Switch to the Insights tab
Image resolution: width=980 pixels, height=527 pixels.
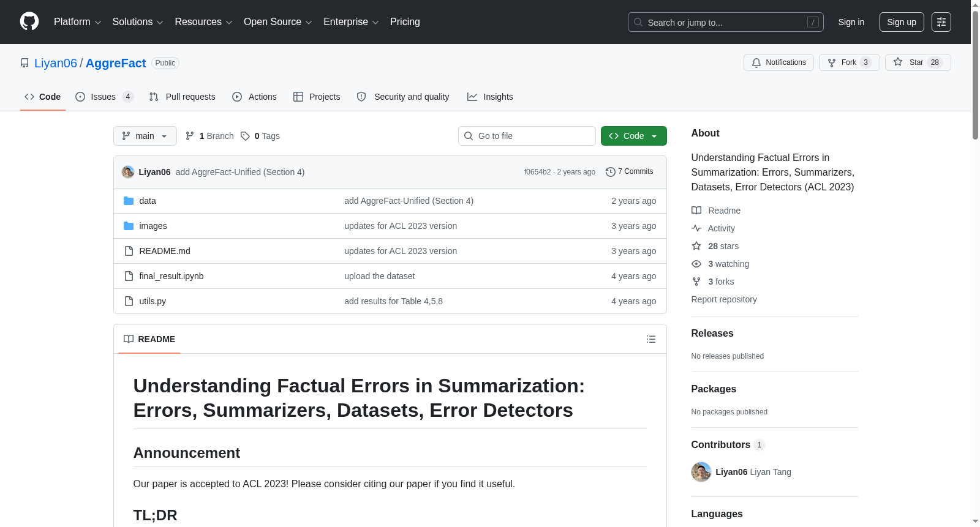[x=490, y=97]
